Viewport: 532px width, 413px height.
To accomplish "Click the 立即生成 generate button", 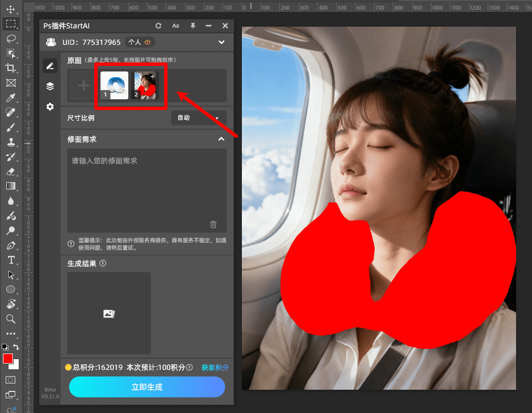I will pyautogui.click(x=146, y=387).
